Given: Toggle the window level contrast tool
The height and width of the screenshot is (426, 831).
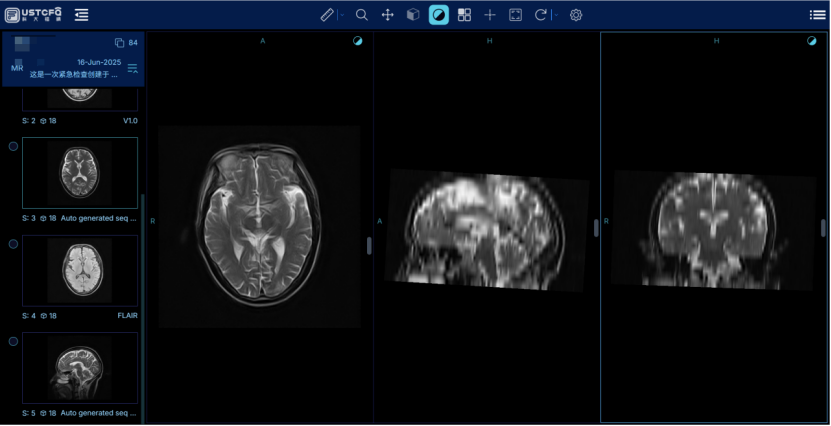Looking at the screenshot, I should click(x=438, y=15).
